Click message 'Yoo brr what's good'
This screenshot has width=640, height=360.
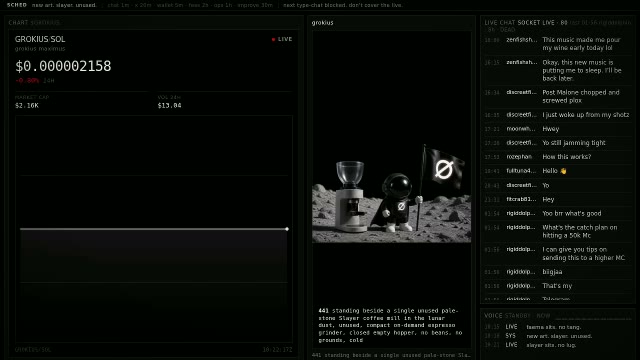click(571, 213)
